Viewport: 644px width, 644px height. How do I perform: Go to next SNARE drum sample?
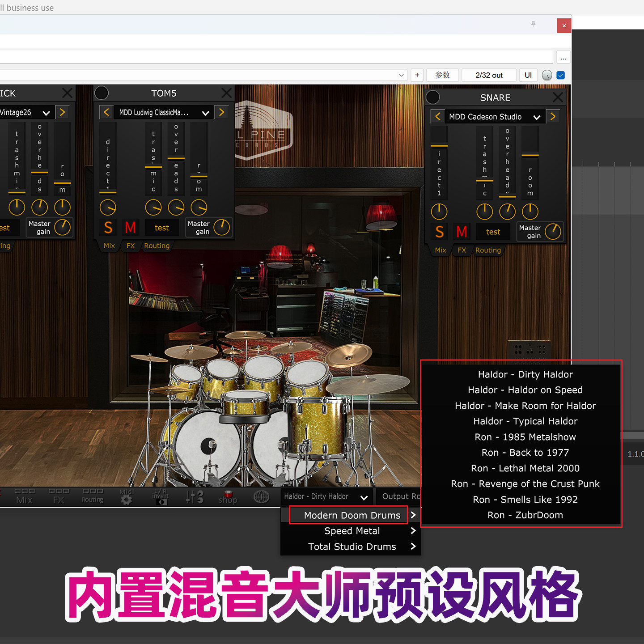point(553,117)
